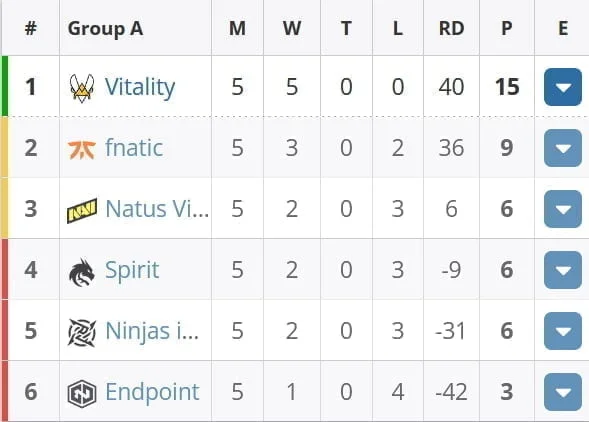Click the Spirit dragon logo icon

(82, 272)
